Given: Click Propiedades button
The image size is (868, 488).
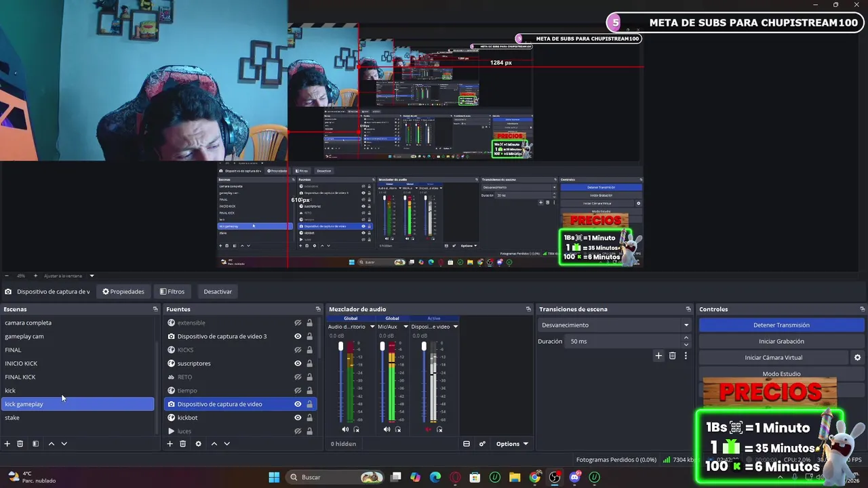Looking at the screenshot, I should (123, 291).
